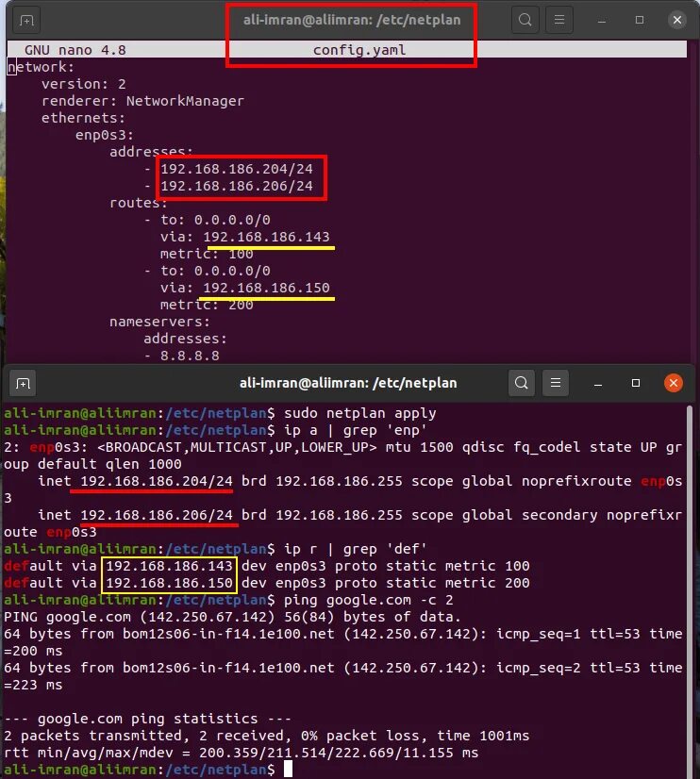Click 'via: 192.168.186.150' gateway line

tap(245, 288)
